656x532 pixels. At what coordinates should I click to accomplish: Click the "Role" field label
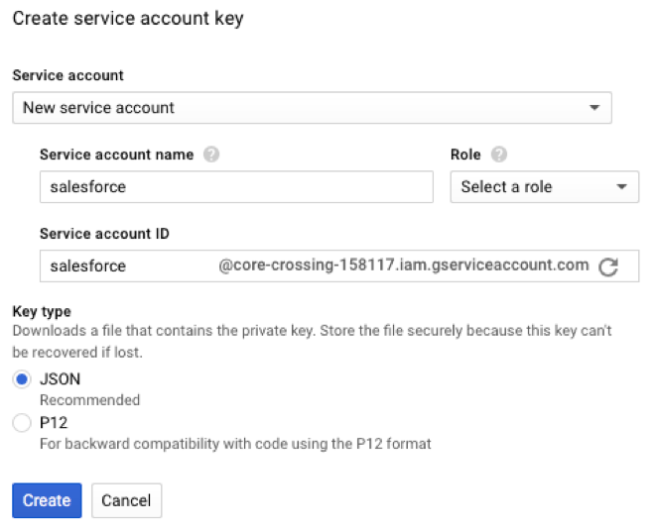point(466,155)
